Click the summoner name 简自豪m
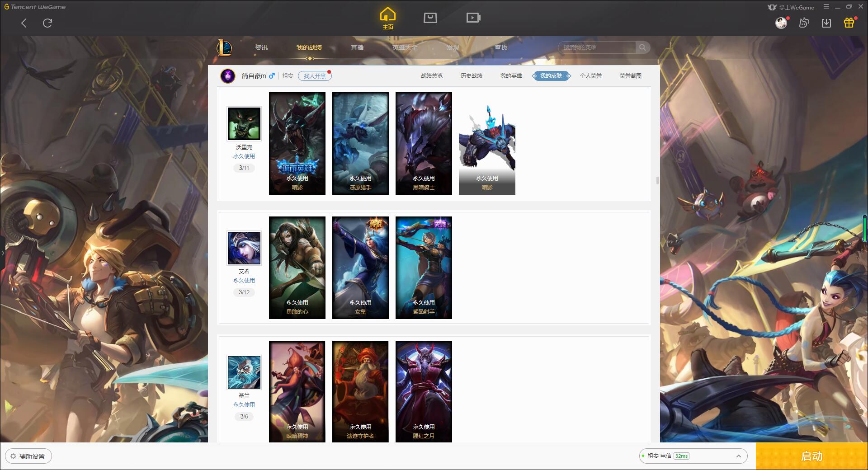This screenshot has height=470, width=868. [254, 76]
